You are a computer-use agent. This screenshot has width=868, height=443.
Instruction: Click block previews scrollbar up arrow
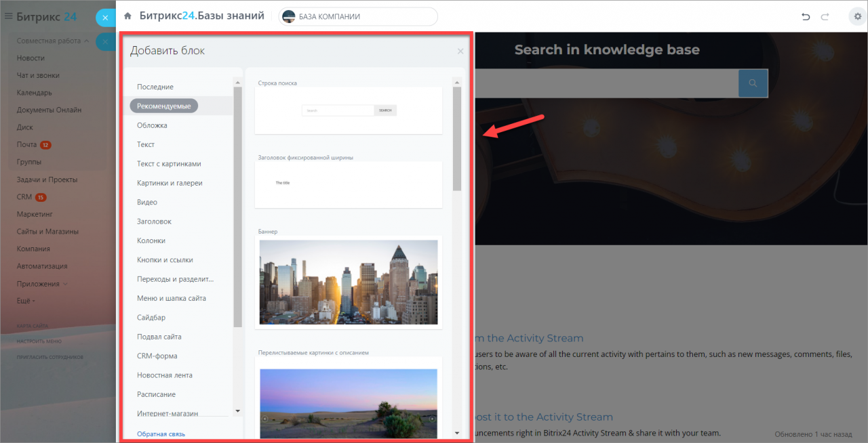click(x=457, y=83)
